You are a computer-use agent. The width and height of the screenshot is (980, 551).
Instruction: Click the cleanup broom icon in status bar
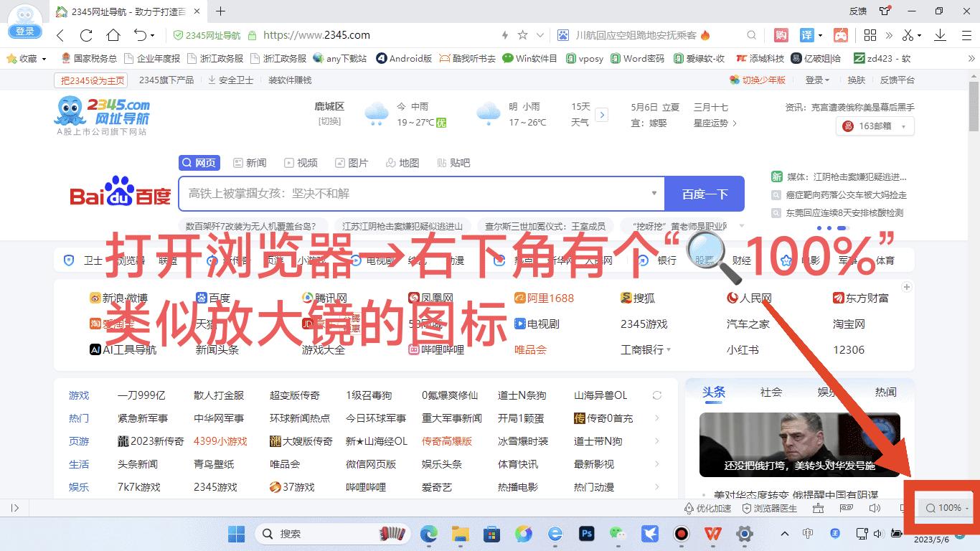tap(818, 508)
